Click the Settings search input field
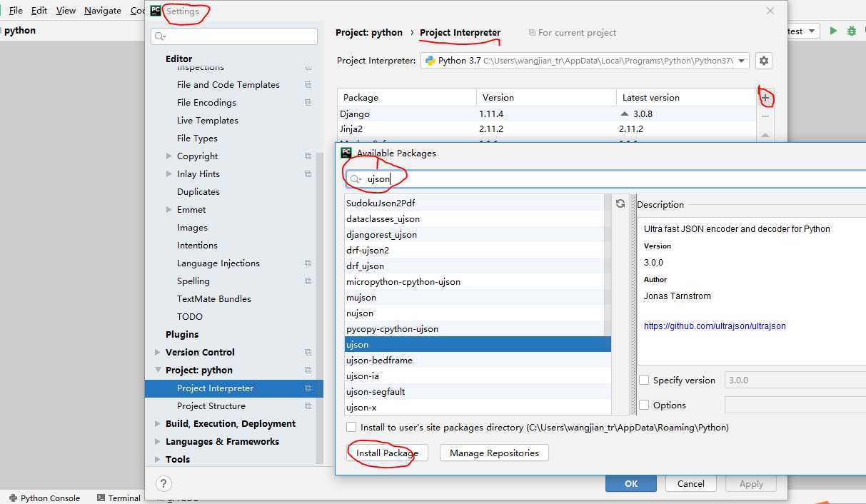866x504 pixels. [x=234, y=36]
